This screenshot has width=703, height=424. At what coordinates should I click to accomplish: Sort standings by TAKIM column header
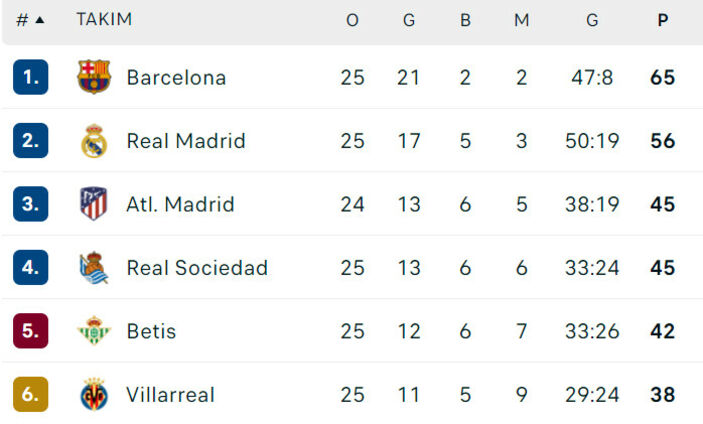click(104, 20)
